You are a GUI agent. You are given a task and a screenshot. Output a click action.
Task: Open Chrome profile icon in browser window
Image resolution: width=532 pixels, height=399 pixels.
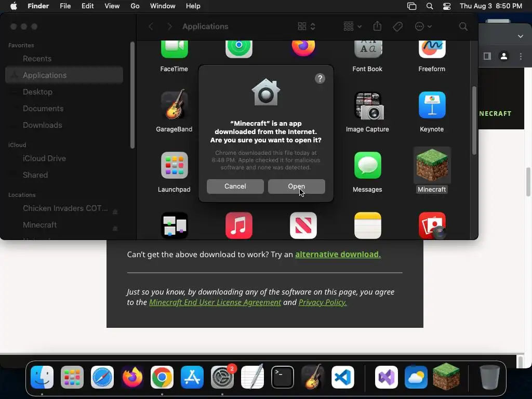(x=504, y=56)
